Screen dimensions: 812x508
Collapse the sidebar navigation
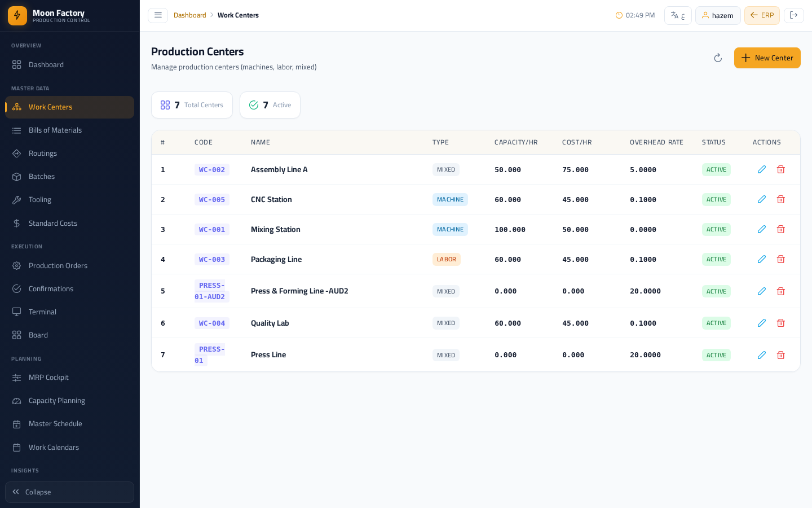coord(69,492)
